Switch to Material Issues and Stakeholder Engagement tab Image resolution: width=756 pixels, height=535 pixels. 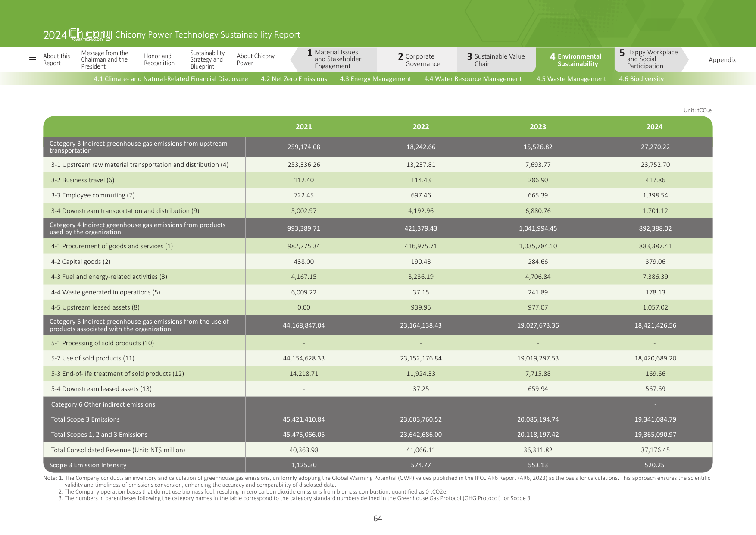pos(334,59)
